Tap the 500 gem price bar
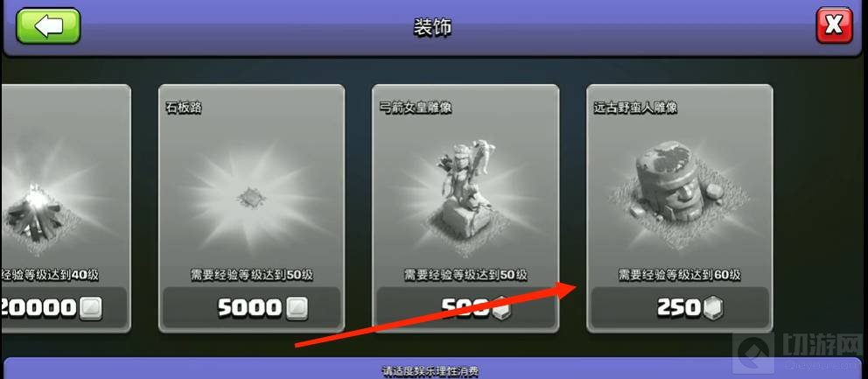 coord(465,307)
